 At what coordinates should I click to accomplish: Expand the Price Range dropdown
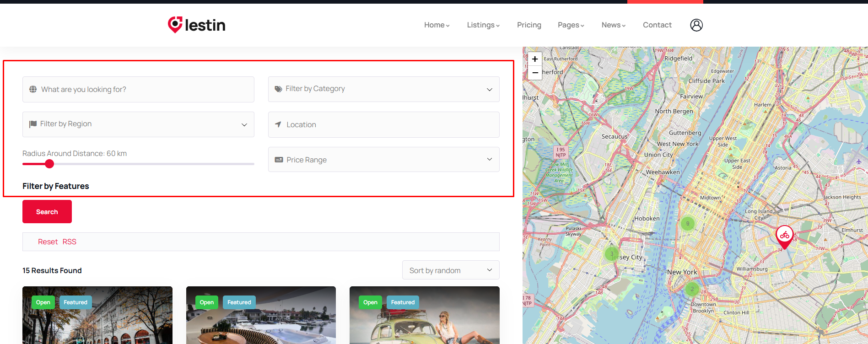(x=383, y=160)
